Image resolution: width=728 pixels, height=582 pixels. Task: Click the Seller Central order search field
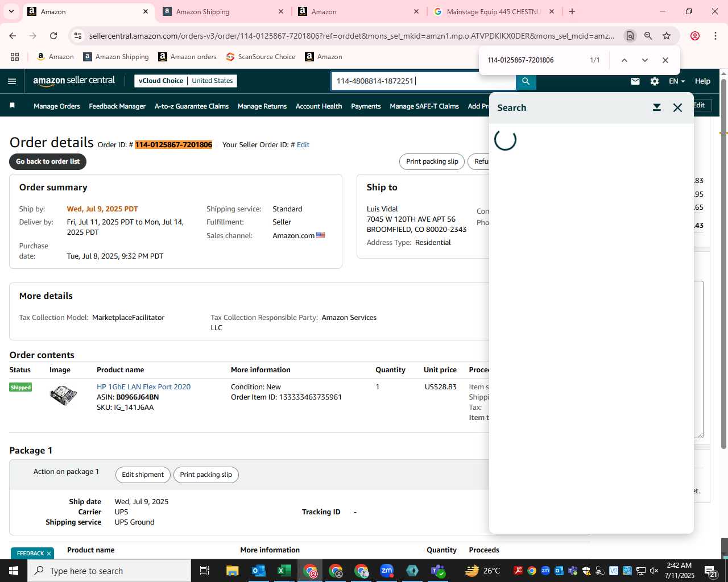pyautogui.click(x=424, y=81)
